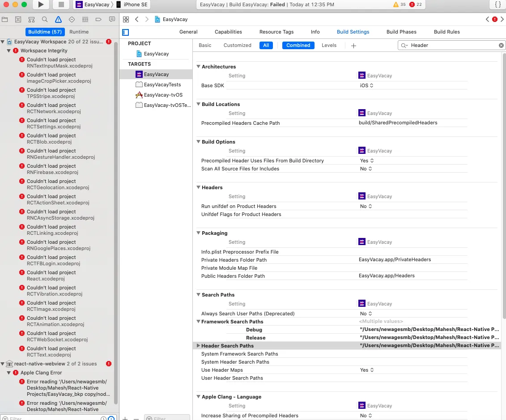Image resolution: width=506 pixels, height=420 pixels.
Task: Show Basic build settings
Action: click(x=205, y=46)
